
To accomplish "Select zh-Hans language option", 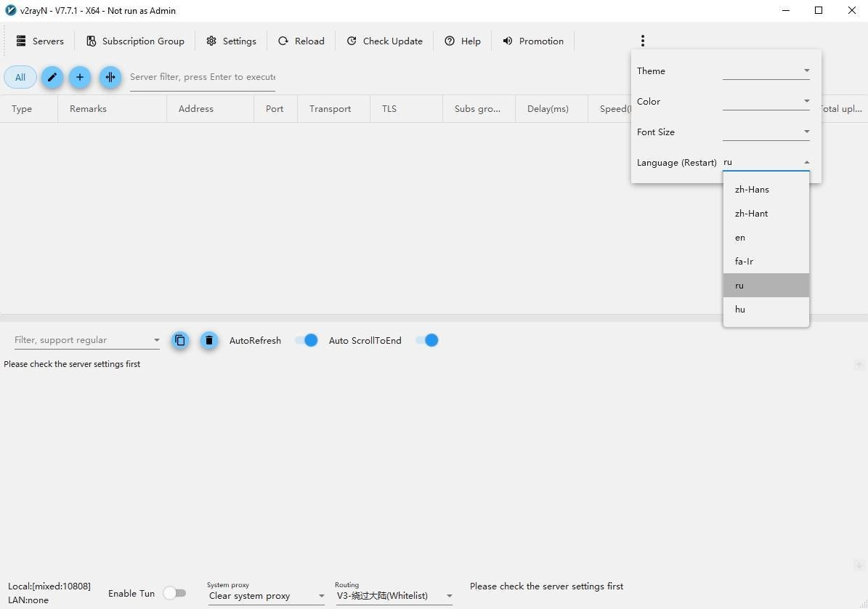I will point(766,190).
